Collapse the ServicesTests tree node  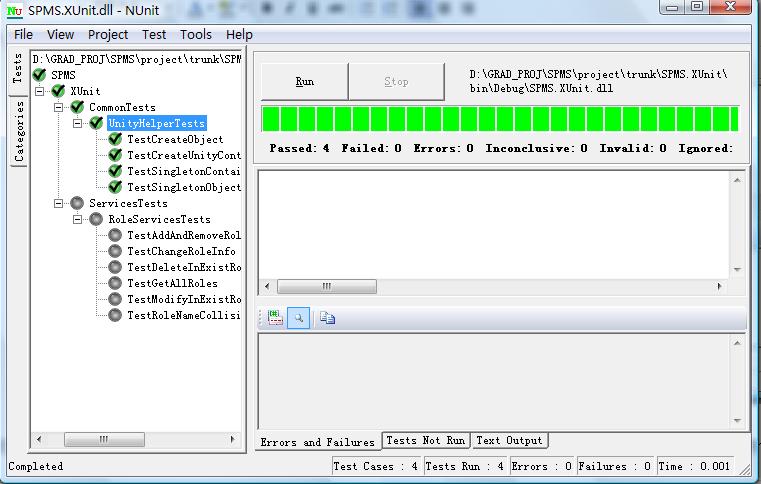(x=58, y=203)
